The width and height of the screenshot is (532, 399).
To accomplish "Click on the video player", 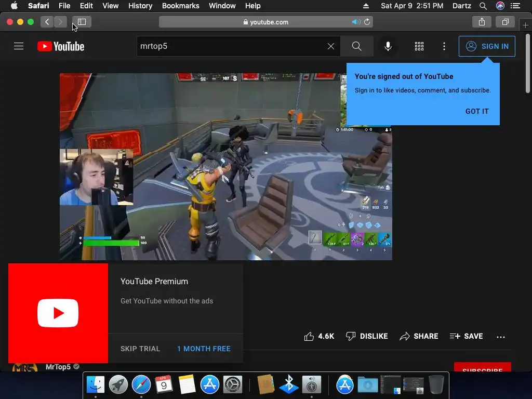I will pos(226,167).
